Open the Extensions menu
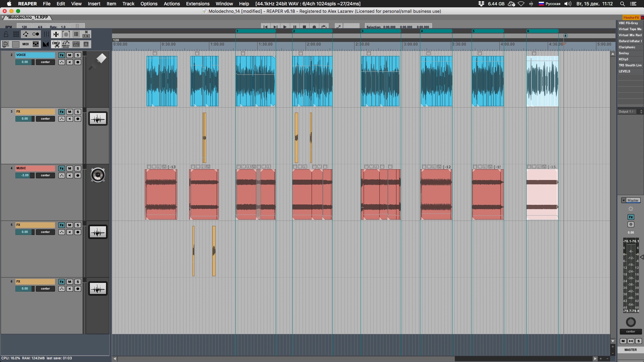Image resolution: width=644 pixels, height=362 pixels. 198,4
